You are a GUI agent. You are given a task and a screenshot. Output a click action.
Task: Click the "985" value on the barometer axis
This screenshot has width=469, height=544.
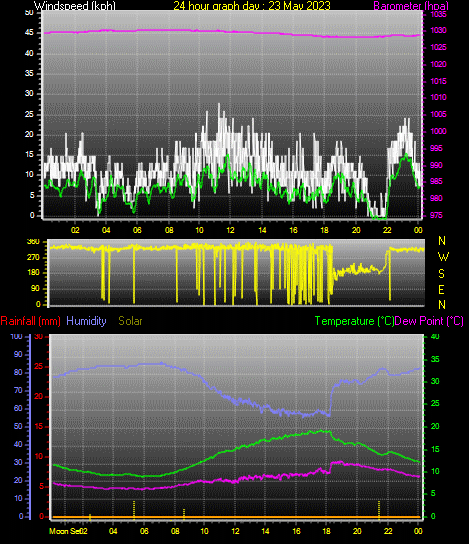[436, 181]
